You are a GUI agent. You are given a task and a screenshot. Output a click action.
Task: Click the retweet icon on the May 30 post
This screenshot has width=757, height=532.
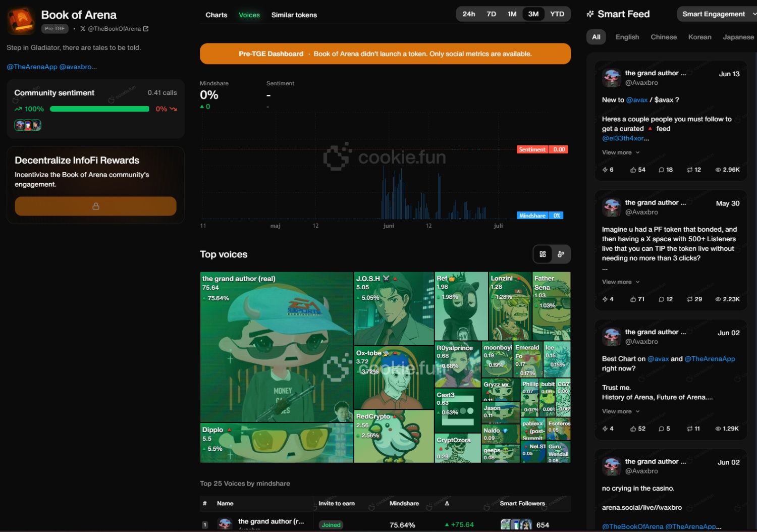tap(689, 299)
